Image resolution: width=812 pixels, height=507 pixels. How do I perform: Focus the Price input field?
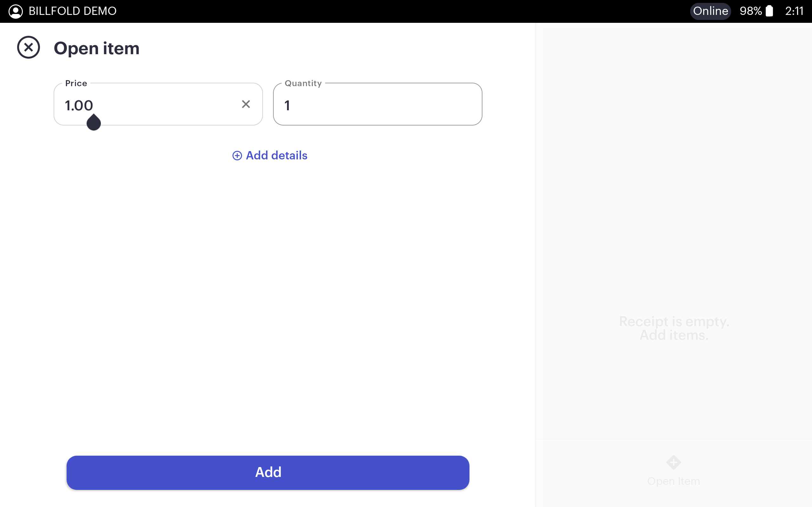point(147,105)
